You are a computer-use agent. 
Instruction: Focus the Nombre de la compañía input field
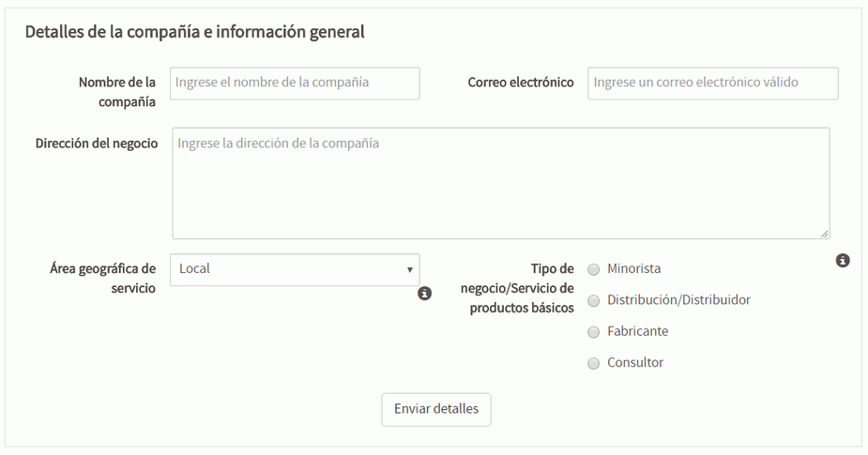(x=295, y=83)
